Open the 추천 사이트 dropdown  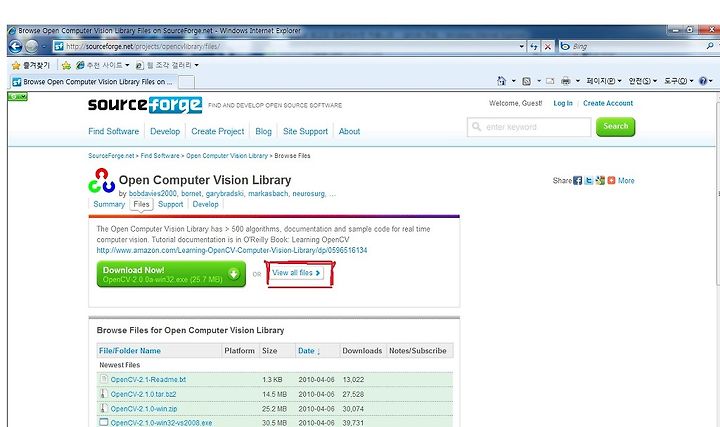tap(102, 65)
